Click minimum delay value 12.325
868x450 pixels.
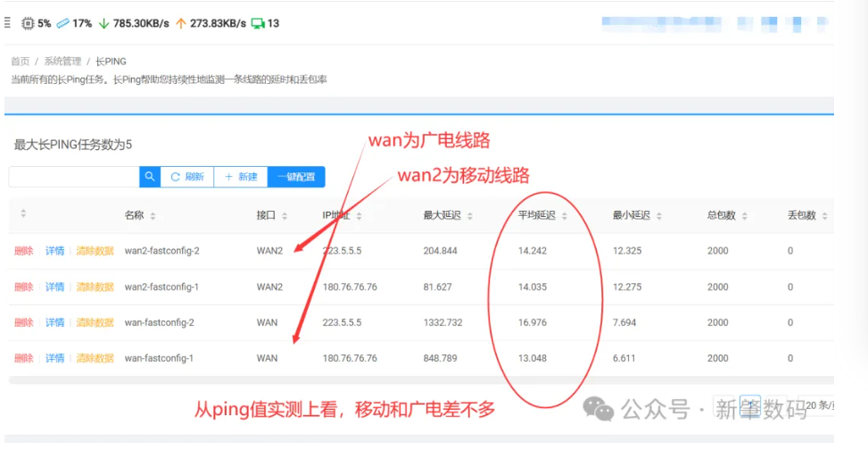(x=627, y=251)
